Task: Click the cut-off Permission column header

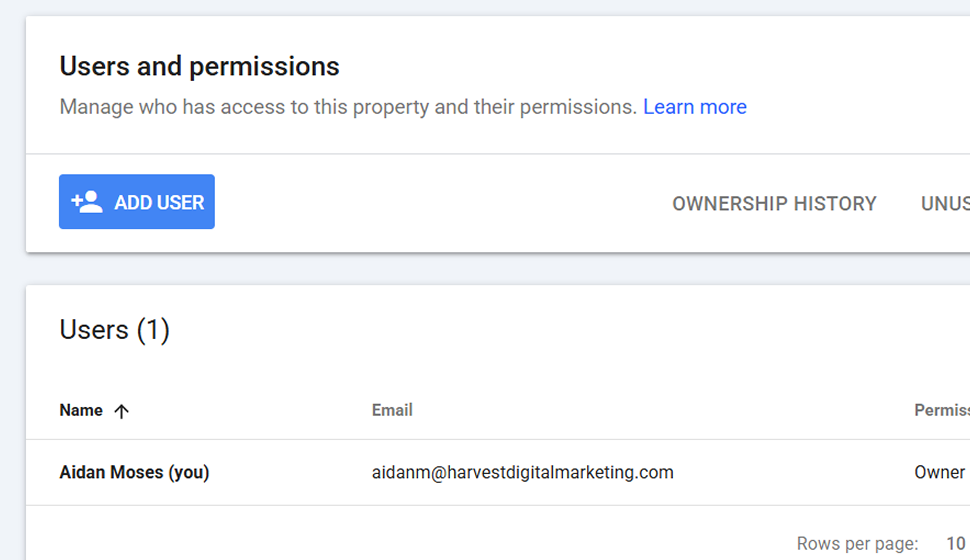Action: click(x=942, y=410)
